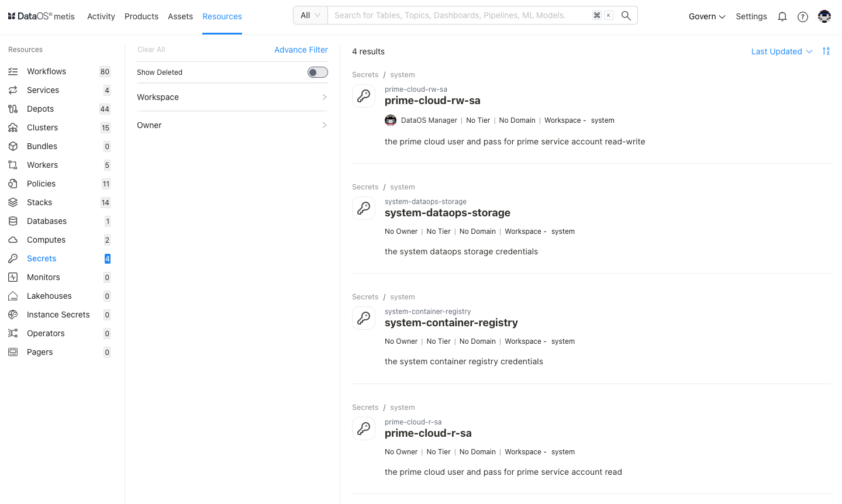Expand the Owner filter

tap(232, 125)
